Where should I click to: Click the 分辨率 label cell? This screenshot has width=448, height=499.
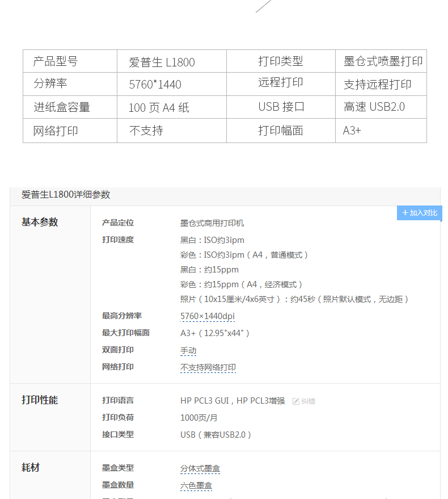point(70,84)
